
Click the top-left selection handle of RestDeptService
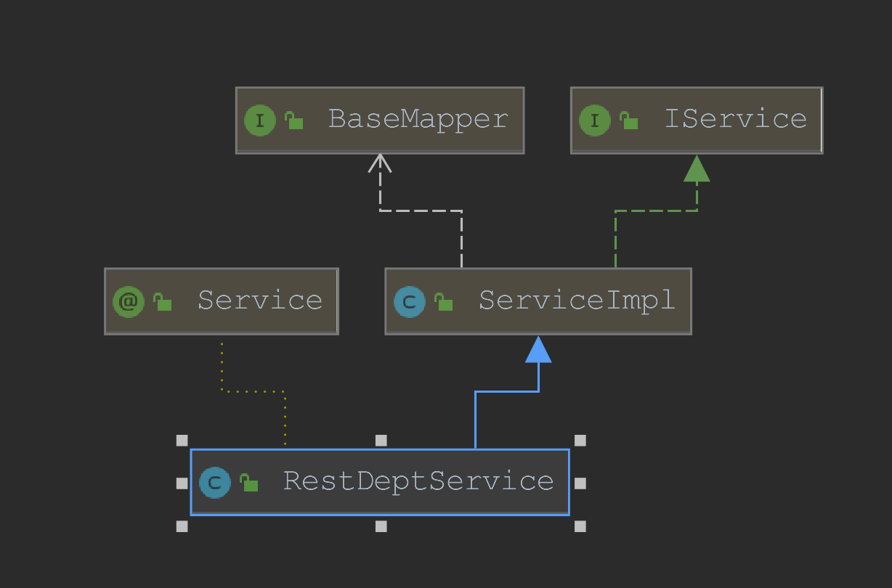coord(182,439)
